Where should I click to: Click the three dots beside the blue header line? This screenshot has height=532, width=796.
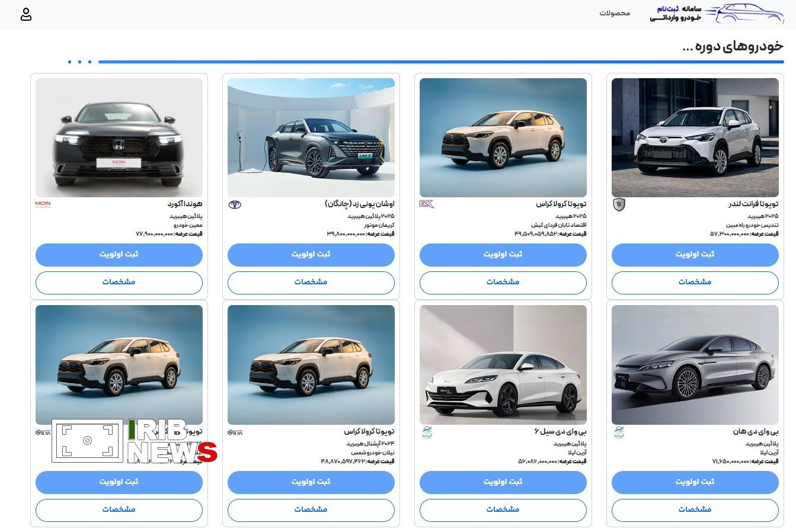coord(79,62)
